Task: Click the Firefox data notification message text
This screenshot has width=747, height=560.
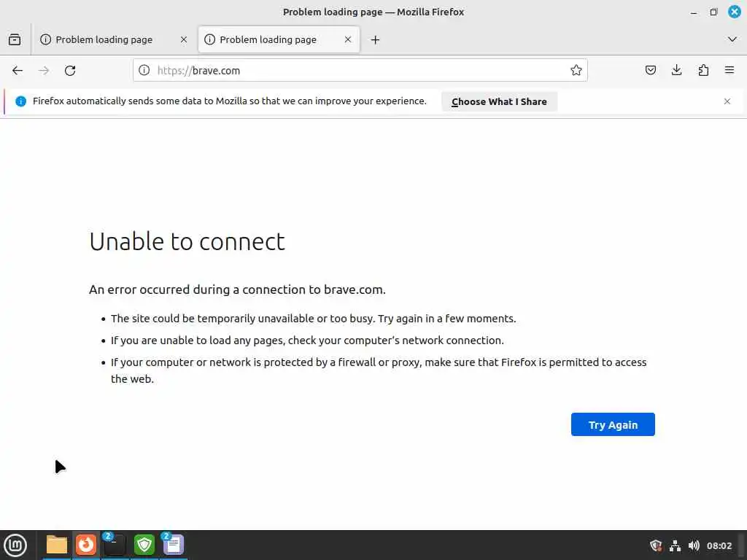Action: coord(229,101)
